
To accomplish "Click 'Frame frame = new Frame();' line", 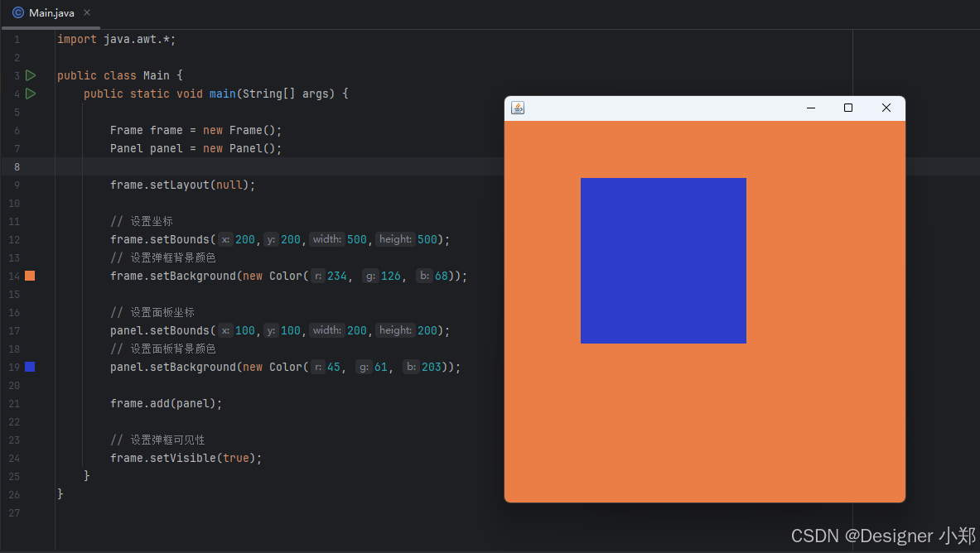I will click(196, 131).
